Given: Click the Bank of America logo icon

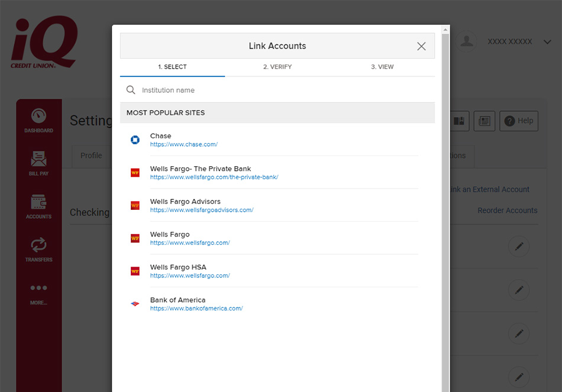Looking at the screenshot, I should click(135, 304).
